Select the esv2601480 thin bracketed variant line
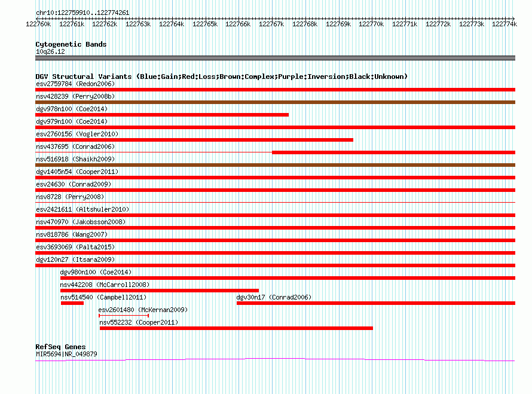 pos(124,316)
